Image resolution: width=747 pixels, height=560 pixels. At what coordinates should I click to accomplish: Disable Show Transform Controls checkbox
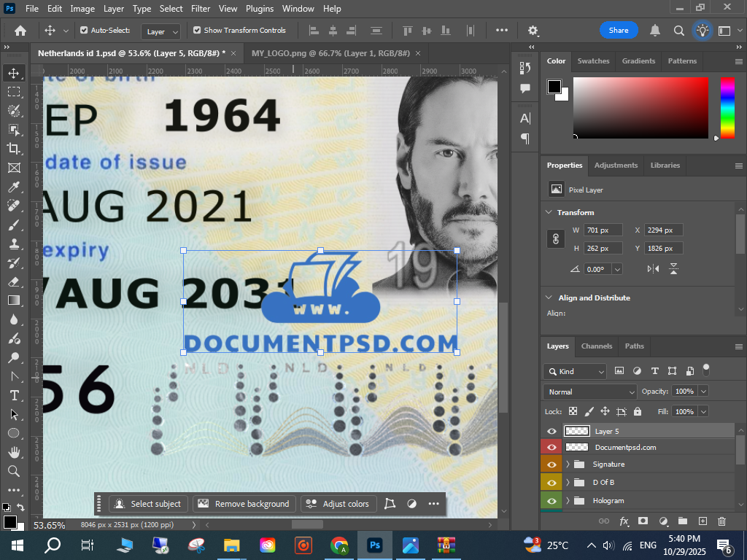197,31
